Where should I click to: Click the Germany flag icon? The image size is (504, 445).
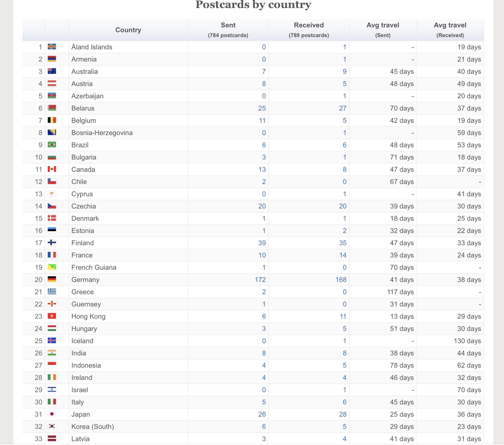pyautogui.click(x=52, y=279)
